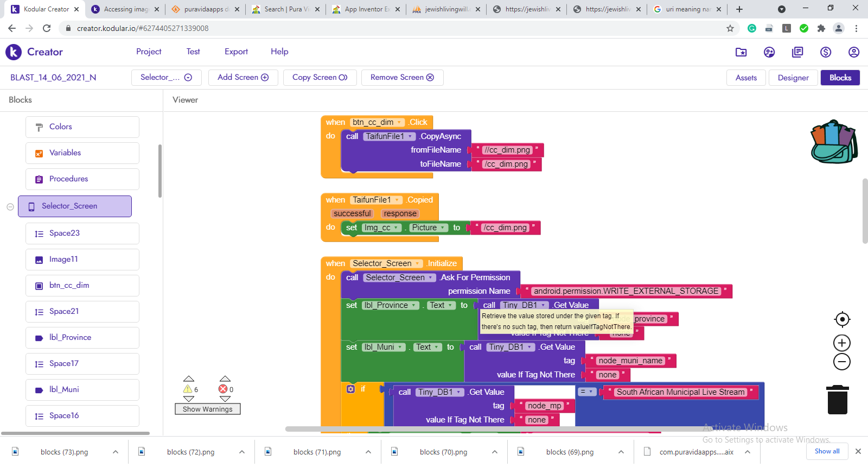Click the Show Warnings button
868x467 pixels.
(x=207, y=409)
